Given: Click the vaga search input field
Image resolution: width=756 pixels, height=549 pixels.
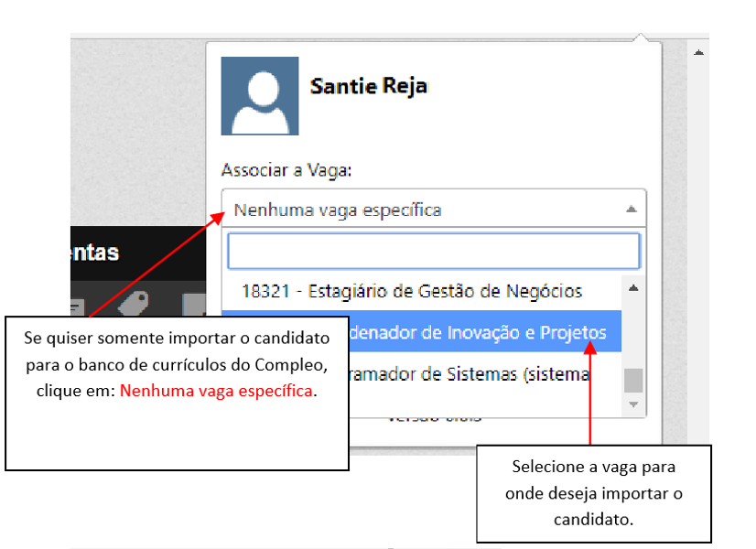Looking at the screenshot, I should pos(434,251).
